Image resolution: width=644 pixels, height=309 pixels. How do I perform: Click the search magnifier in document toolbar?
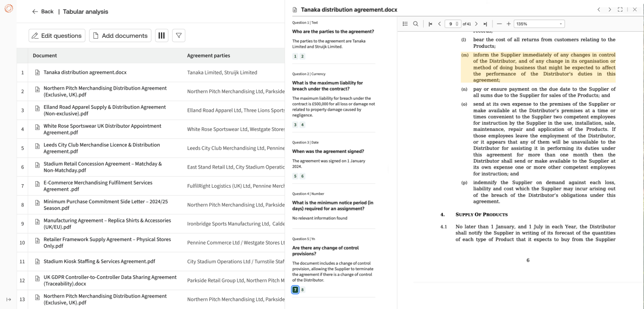(x=416, y=24)
